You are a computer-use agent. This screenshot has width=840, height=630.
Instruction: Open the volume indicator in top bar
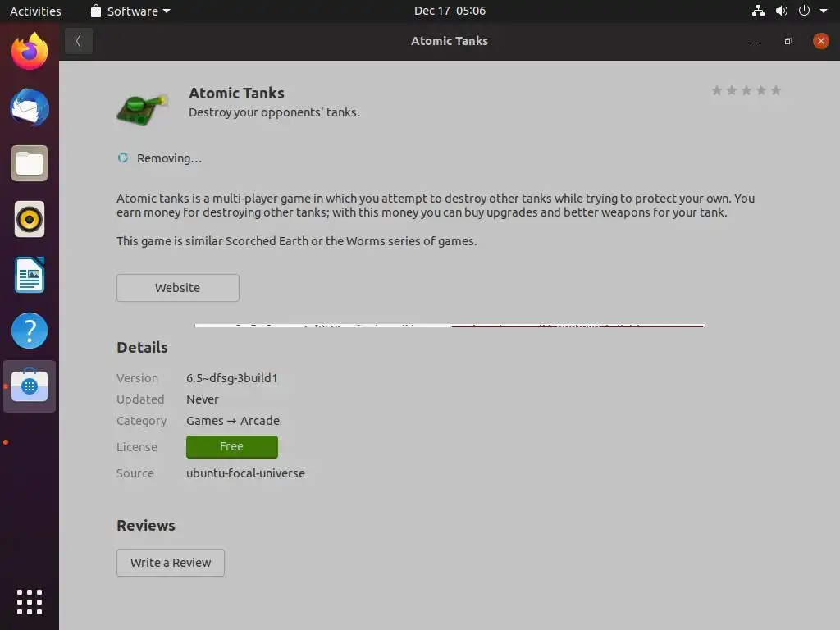pyautogui.click(x=782, y=11)
